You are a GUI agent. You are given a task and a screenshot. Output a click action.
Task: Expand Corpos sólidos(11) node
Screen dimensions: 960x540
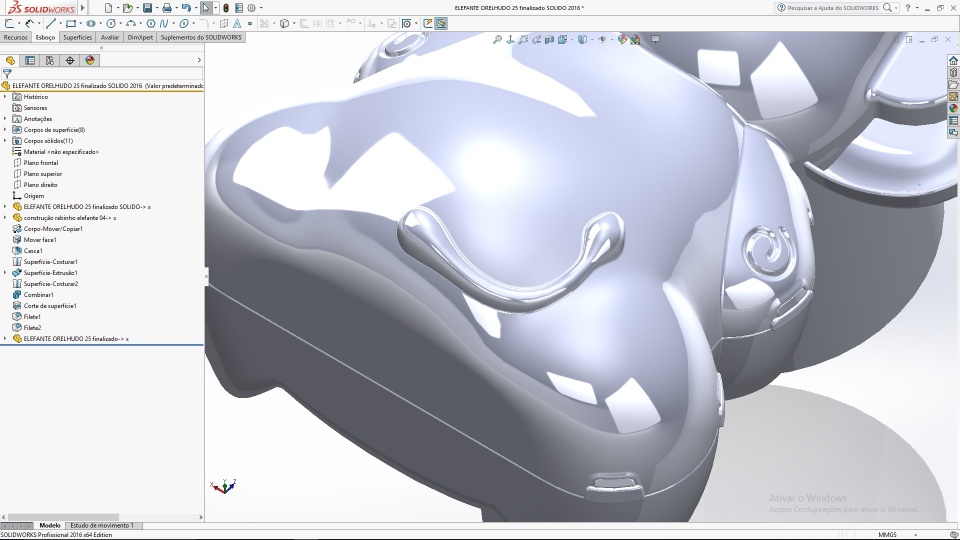[x=5, y=141]
